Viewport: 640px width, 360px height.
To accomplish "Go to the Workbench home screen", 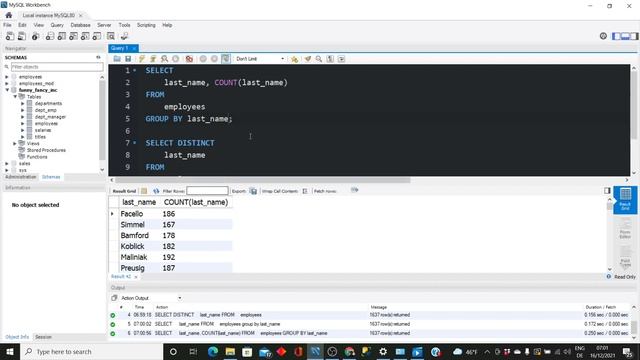I will click(x=9, y=15).
